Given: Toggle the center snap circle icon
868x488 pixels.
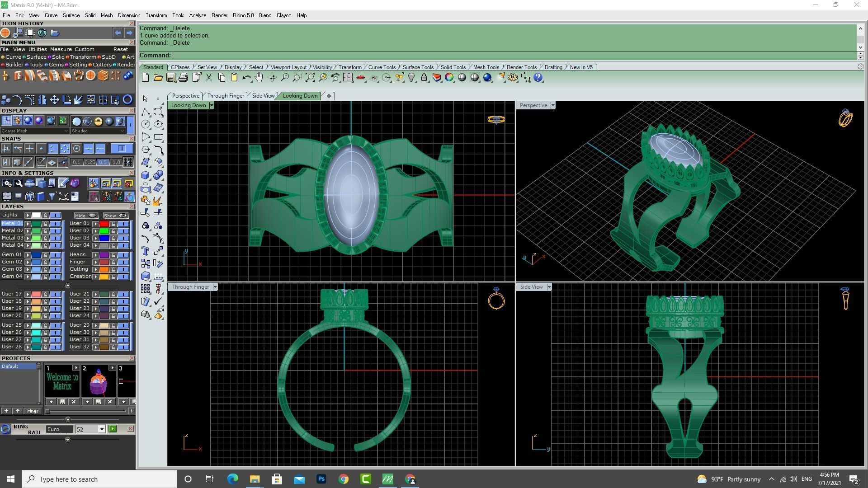Looking at the screenshot, I should pyautogui.click(x=76, y=149).
